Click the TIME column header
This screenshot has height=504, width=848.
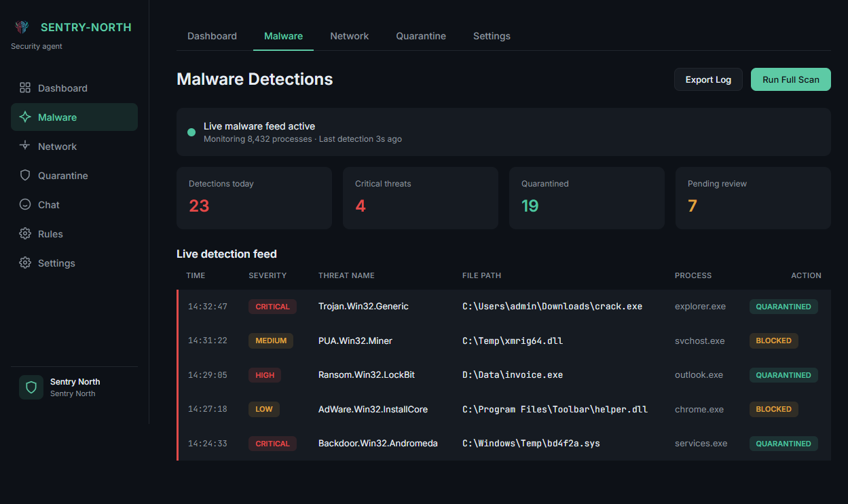coord(196,275)
